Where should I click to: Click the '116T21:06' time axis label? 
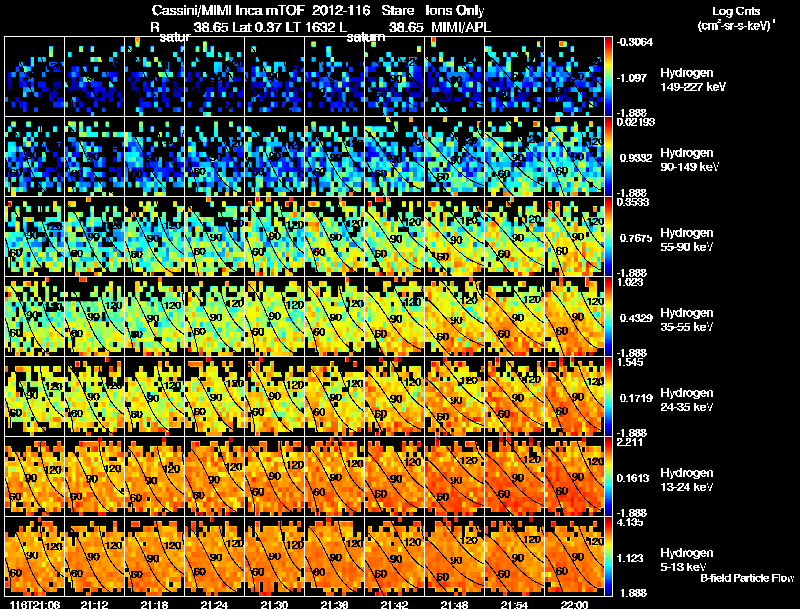pyautogui.click(x=35, y=604)
